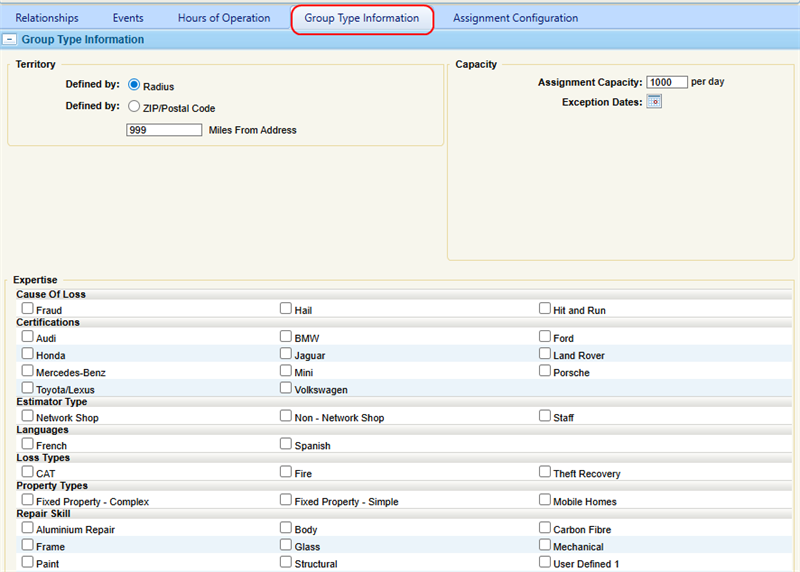
Task: Select the Group Type Information tab
Action: [362, 18]
